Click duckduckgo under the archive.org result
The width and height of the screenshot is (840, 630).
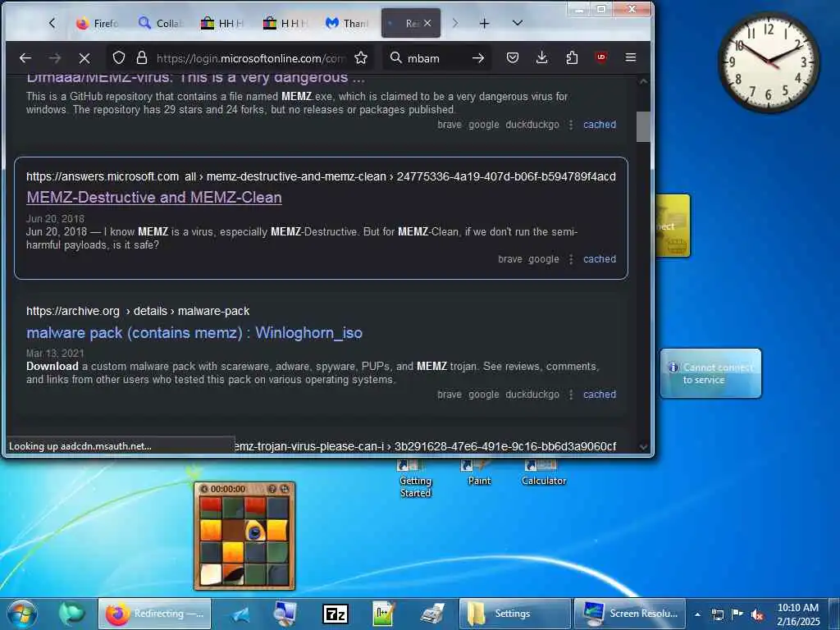[x=532, y=395]
